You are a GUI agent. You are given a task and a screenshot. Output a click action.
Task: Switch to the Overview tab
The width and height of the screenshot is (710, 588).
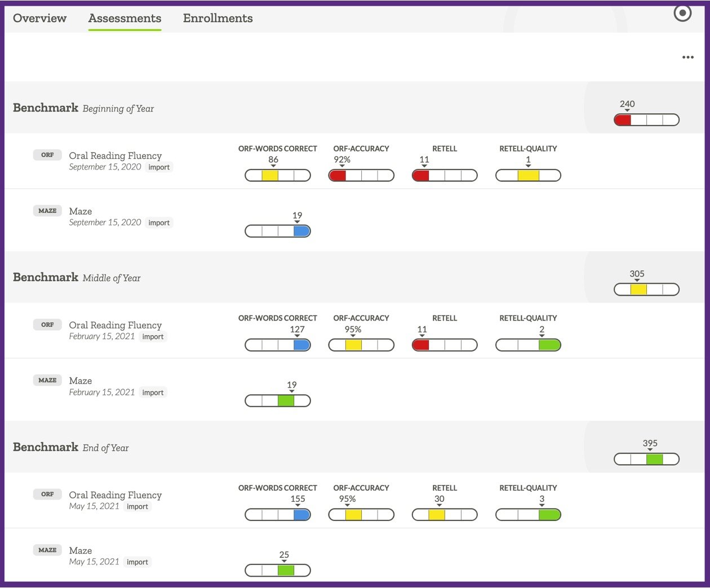tap(39, 18)
